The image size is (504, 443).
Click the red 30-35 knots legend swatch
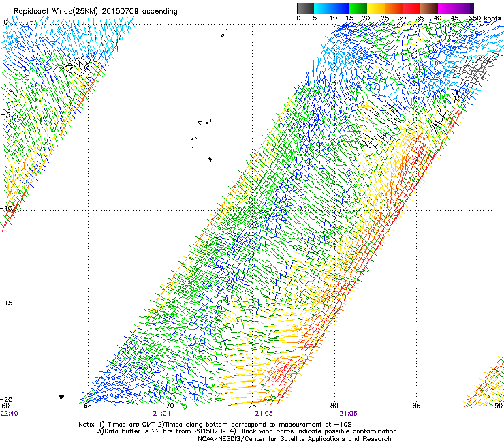click(411, 8)
